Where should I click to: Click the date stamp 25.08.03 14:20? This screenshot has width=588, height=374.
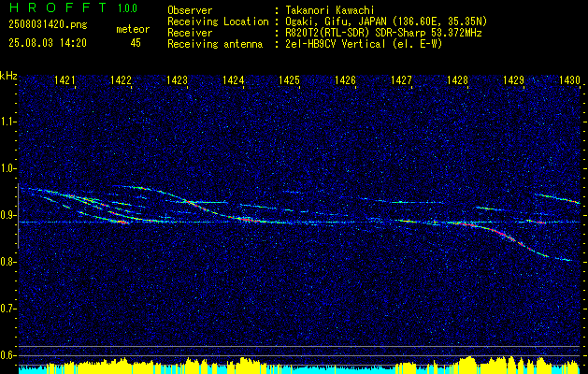tap(48, 43)
